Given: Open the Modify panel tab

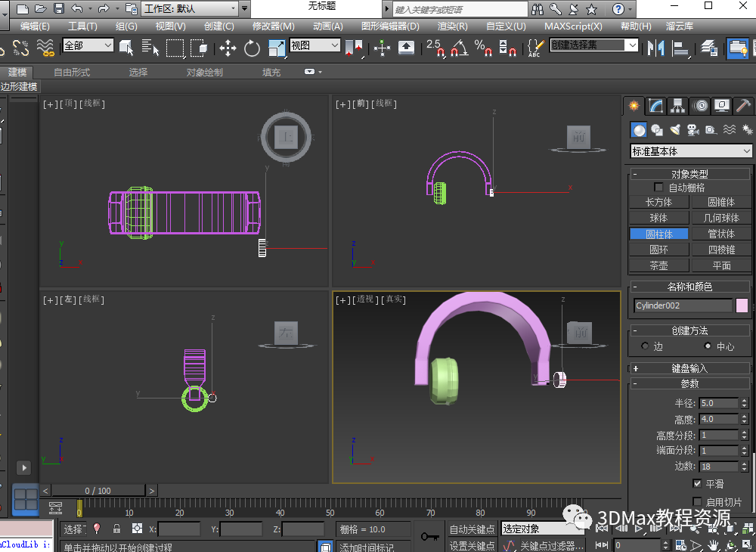Looking at the screenshot, I should (x=656, y=106).
